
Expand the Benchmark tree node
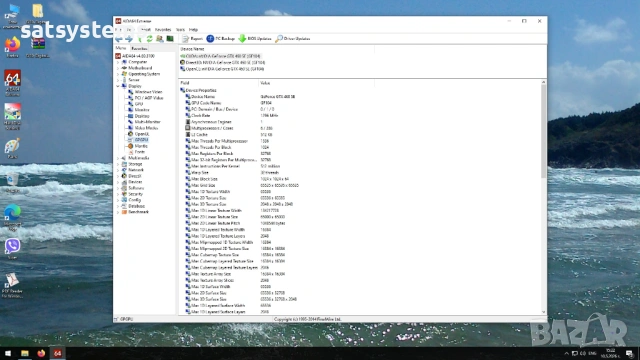[118, 212]
